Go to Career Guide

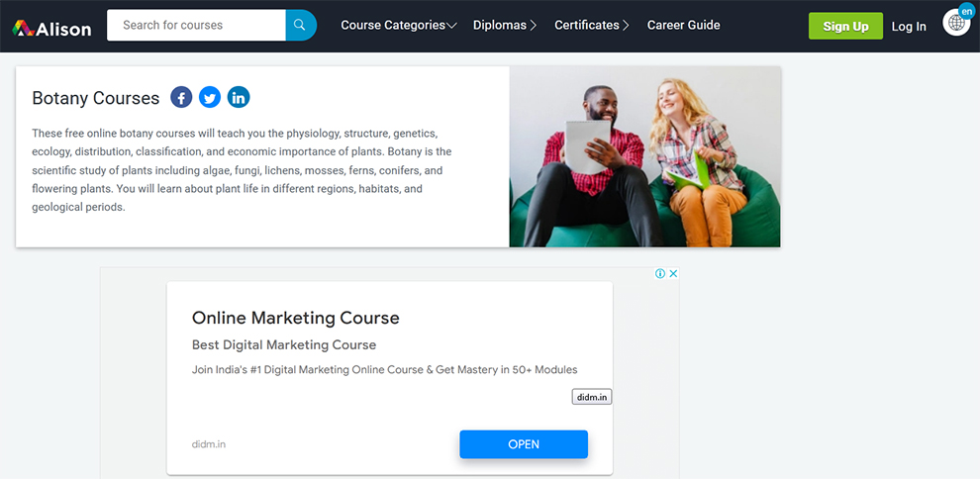tap(683, 26)
